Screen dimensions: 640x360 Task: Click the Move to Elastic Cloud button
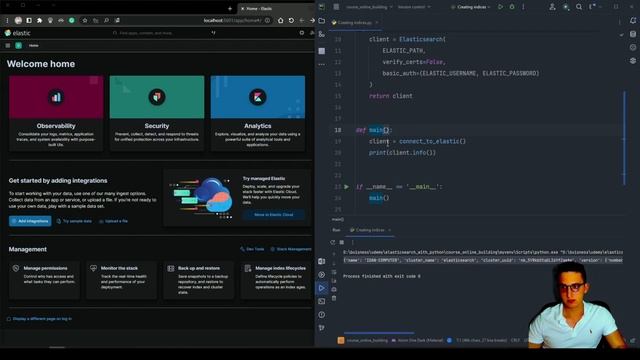pos(273,215)
